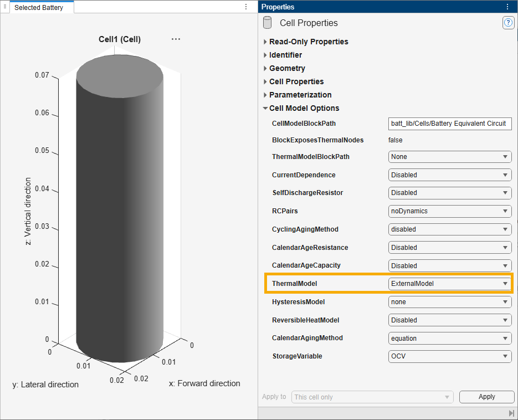Open the CalendarAgeResistance dropdown
The width and height of the screenshot is (518, 420).
coord(450,248)
